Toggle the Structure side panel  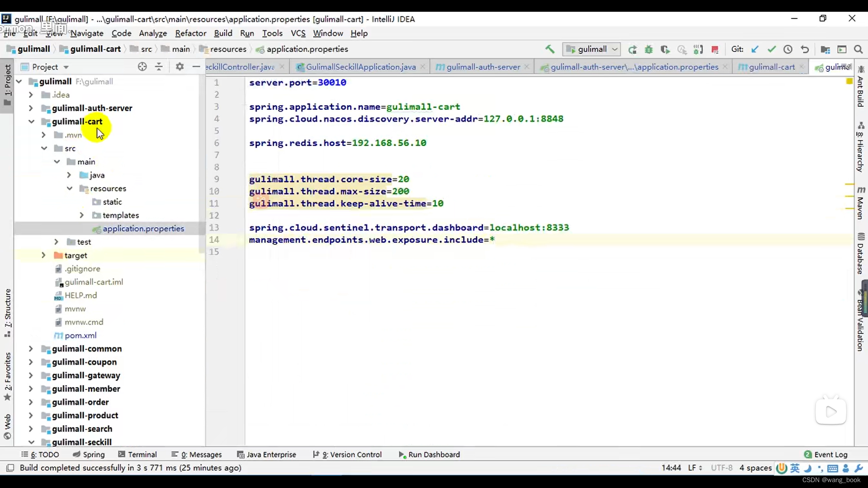(x=7, y=313)
